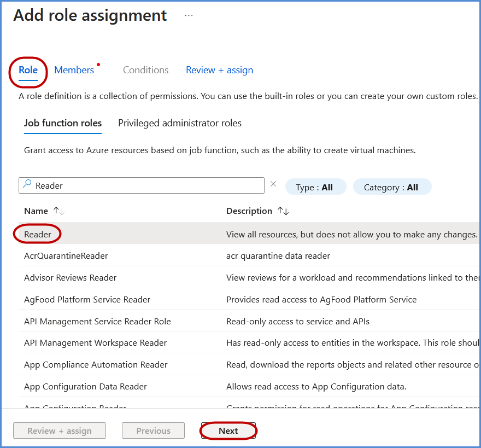This screenshot has height=448, width=481.
Task: Switch to the Role tab
Action: point(28,70)
